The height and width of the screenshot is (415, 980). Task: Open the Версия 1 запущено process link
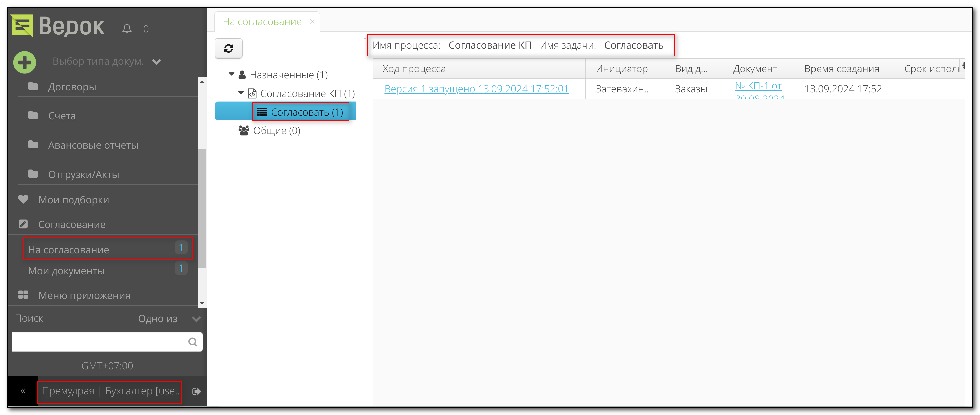[476, 89]
